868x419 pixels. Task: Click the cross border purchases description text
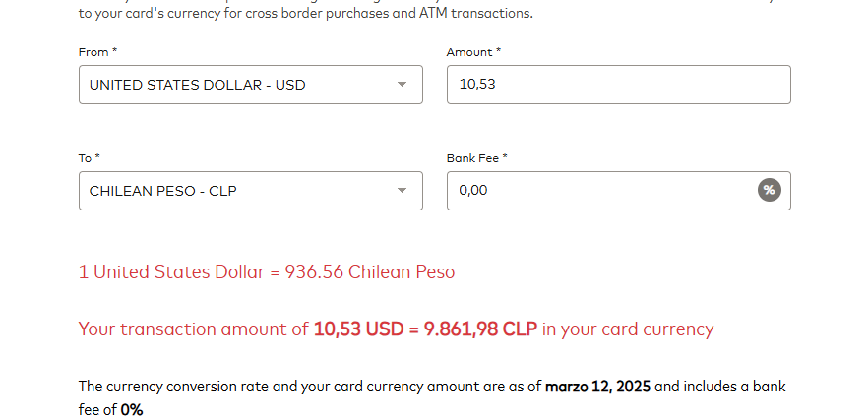pyautogui.click(x=305, y=15)
